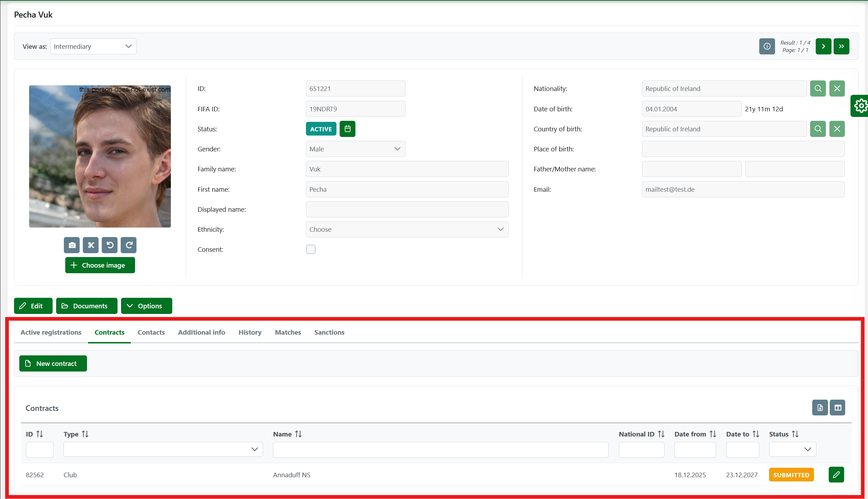Open the status calendar icon
This screenshot has height=499, width=868.
[x=347, y=129]
